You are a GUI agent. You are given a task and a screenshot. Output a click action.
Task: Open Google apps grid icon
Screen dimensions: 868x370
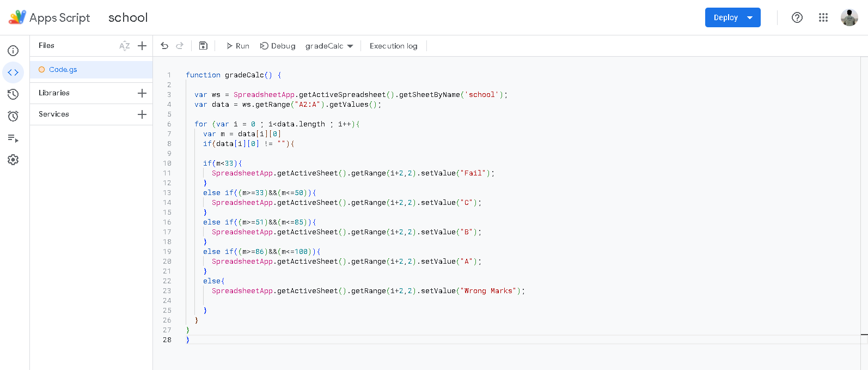pos(823,17)
